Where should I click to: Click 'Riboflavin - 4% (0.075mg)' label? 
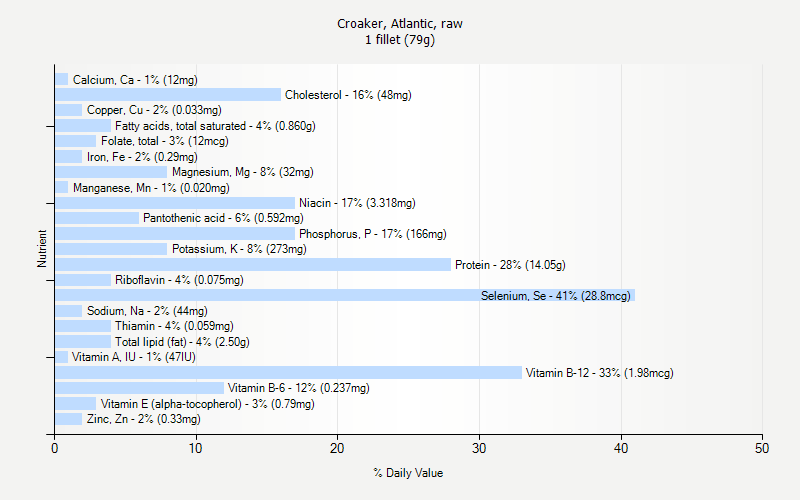tap(179, 280)
